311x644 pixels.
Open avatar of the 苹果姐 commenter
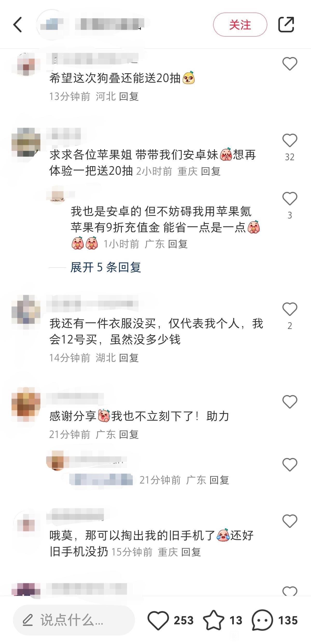click(x=26, y=142)
